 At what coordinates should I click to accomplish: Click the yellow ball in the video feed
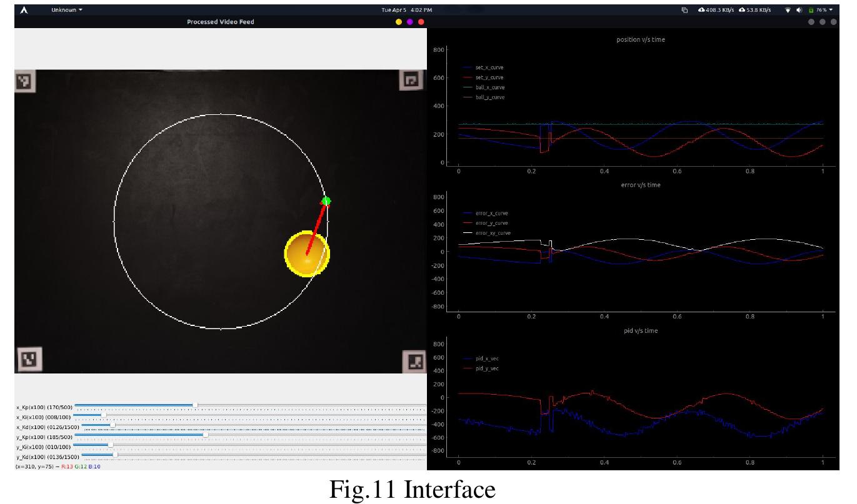point(307,253)
